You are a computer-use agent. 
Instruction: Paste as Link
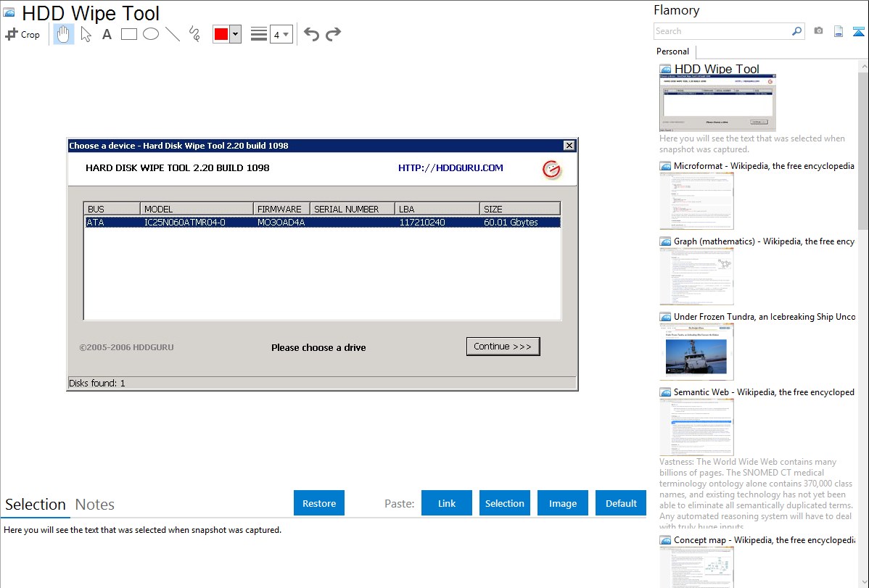click(x=447, y=503)
